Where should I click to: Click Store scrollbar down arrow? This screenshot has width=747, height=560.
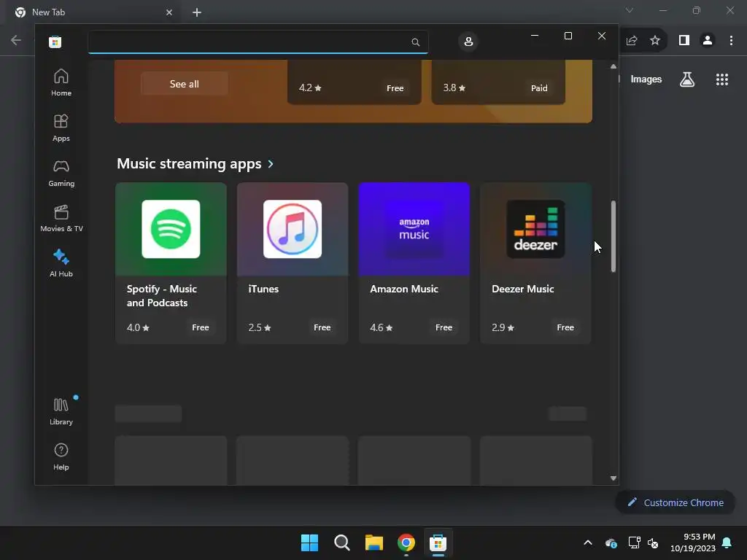click(x=613, y=478)
